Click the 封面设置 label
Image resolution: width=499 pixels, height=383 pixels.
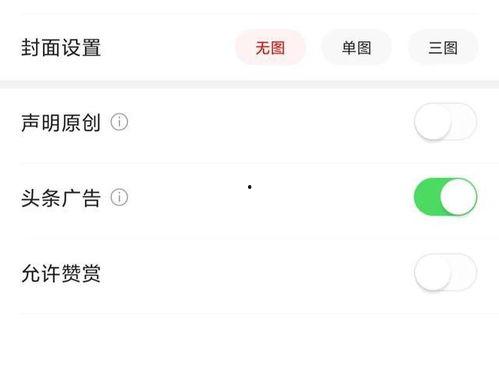pyautogui.click(x=61, y=48)
